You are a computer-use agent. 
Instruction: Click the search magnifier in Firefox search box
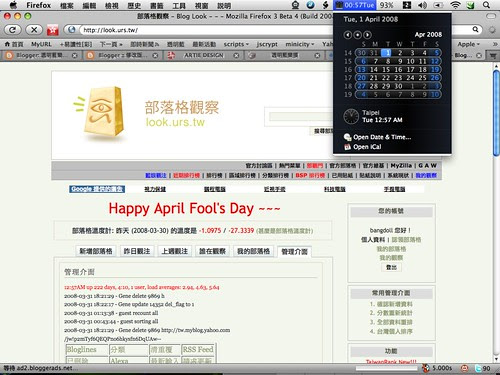pos(475,30)
